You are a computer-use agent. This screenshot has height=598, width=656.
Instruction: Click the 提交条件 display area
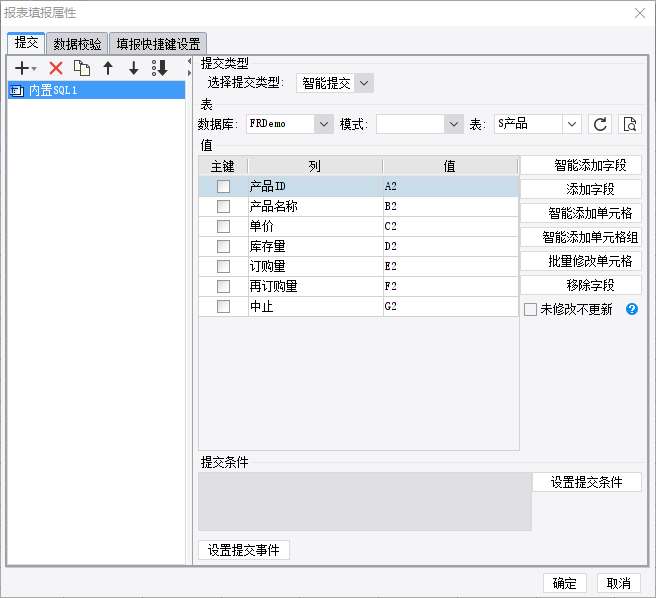[x=365, y=501]
